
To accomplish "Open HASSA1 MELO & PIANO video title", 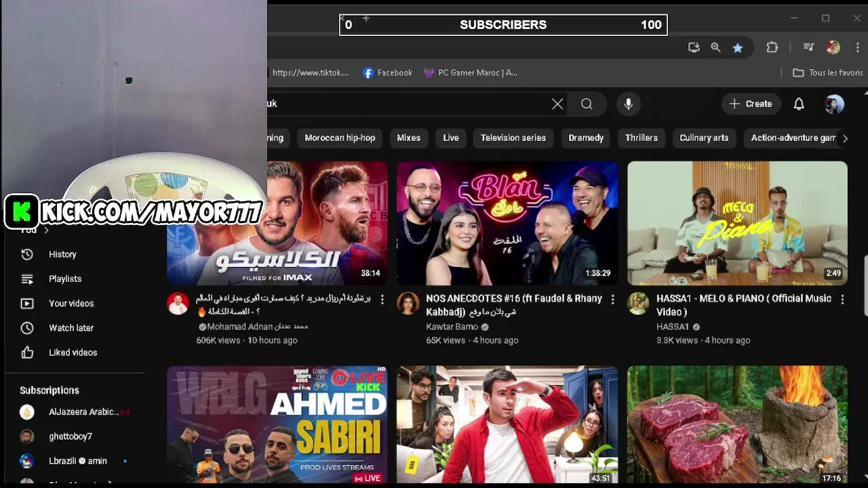I will [x=744, y=305].
